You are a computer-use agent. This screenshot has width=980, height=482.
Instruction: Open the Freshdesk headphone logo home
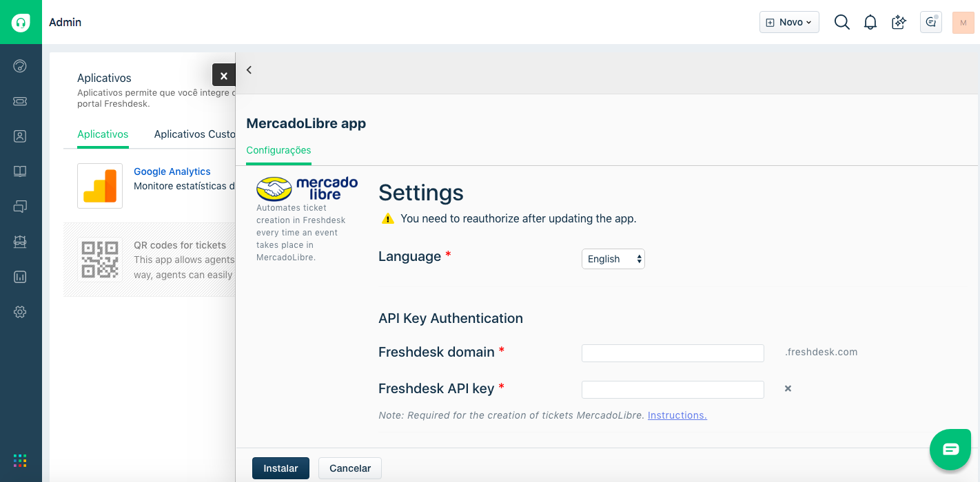click(21, 22)
